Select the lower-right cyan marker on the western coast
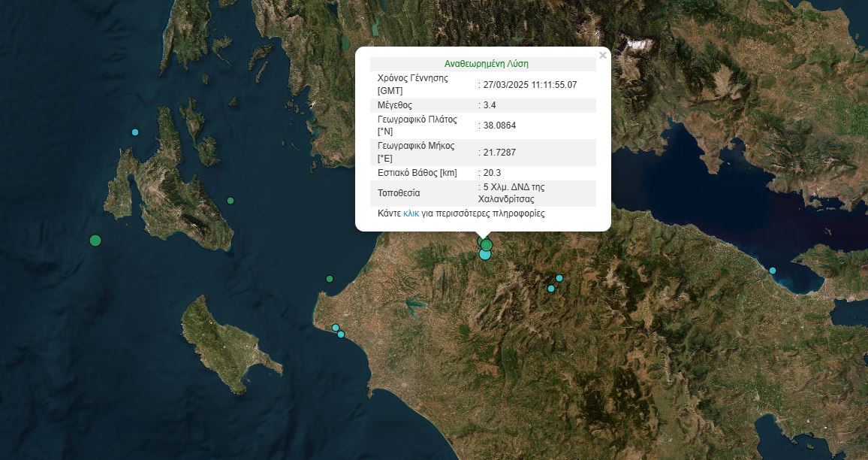The width and height of the screenshot is (868, 460). point(341,334)
